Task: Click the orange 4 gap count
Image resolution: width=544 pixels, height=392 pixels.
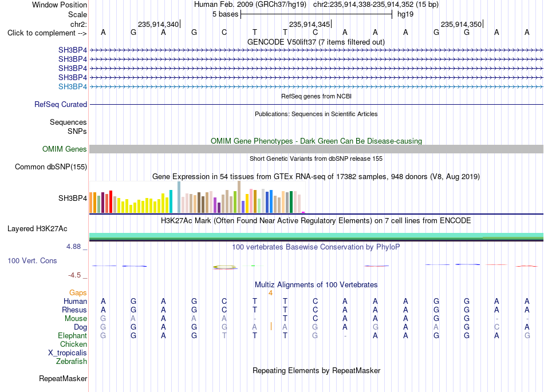Action: [270, 293]
